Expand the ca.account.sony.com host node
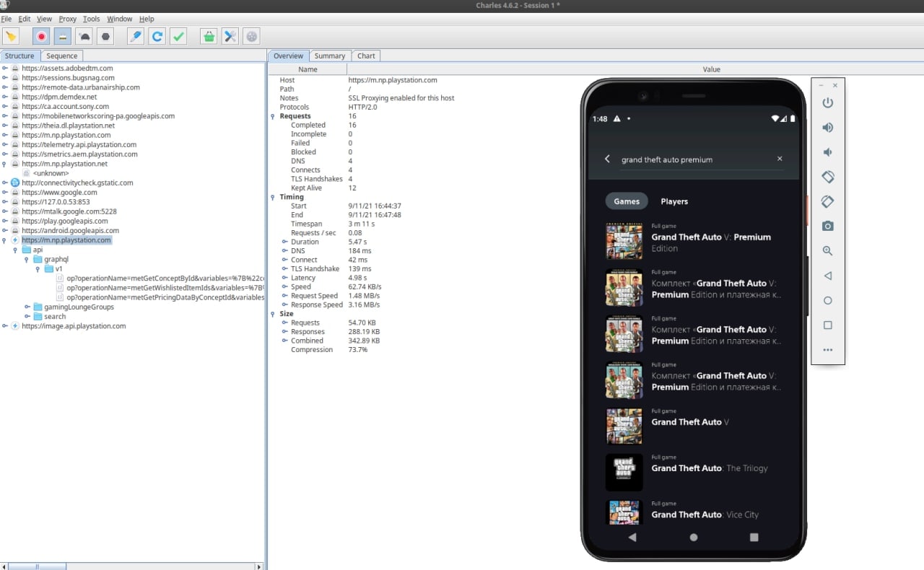The image size is (924, 570). [x=5, y=106]
